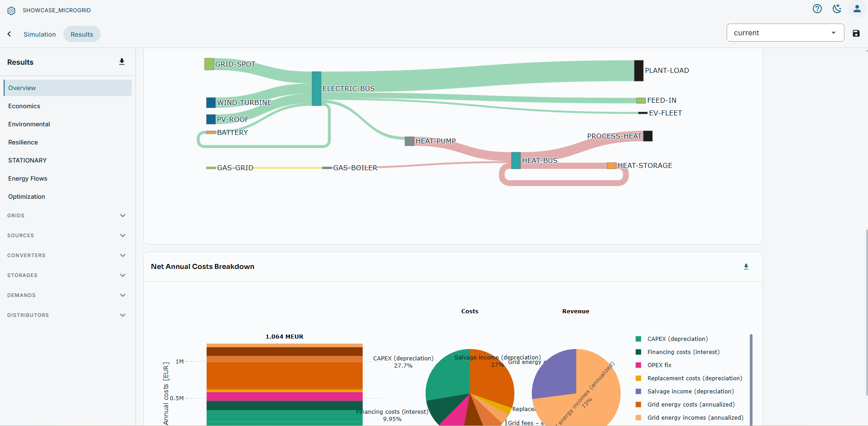Click the PLANT-LOAD node in the Sankey
The image size is (868, 426).
tap(639, 71)
